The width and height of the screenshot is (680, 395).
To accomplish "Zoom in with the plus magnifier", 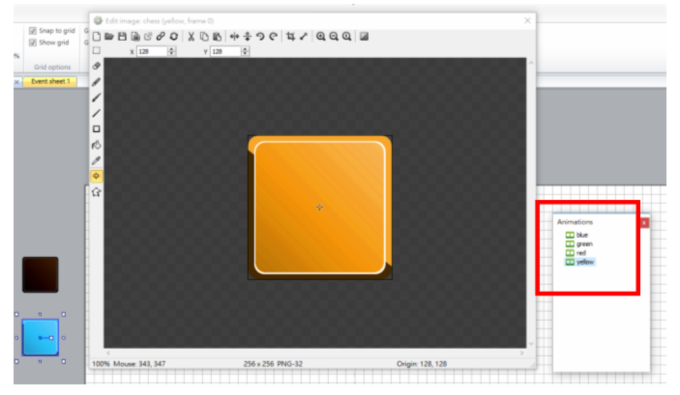I will pyautogui.click(x=320, y=36).
